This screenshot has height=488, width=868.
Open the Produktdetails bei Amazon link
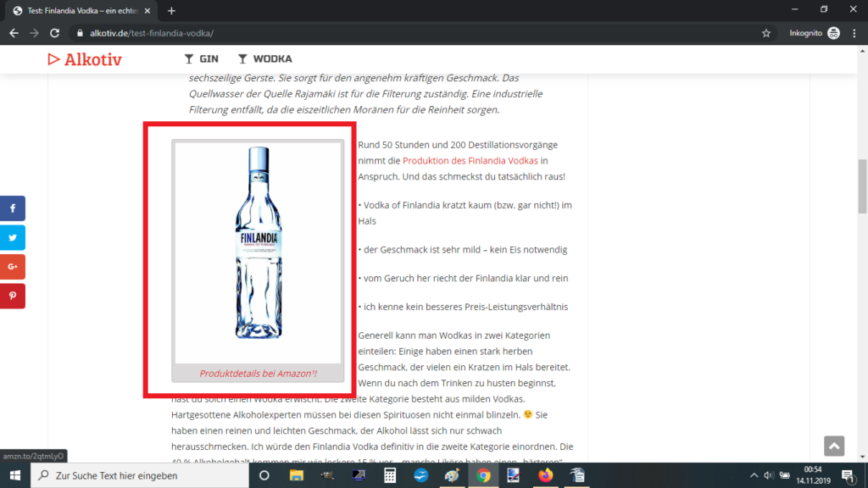[x=258, y=374]
